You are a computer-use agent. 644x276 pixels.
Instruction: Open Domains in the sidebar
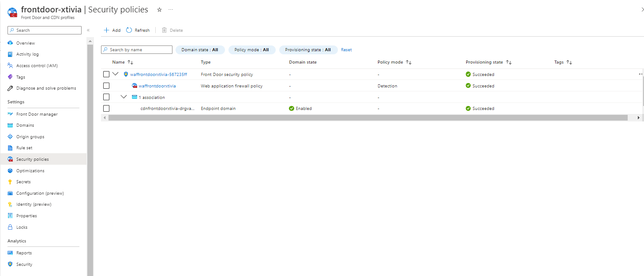[25, 125]
